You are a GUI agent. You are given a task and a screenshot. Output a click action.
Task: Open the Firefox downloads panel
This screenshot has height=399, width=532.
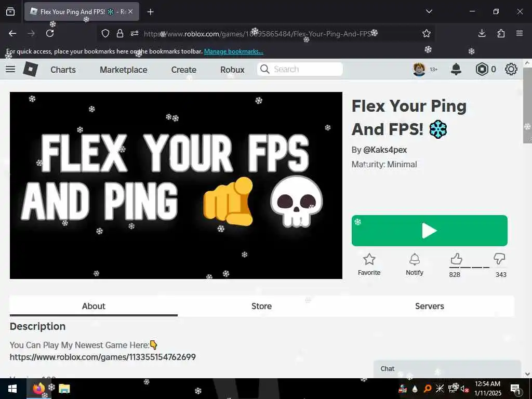pyautogui.click(x=482, y=33)
